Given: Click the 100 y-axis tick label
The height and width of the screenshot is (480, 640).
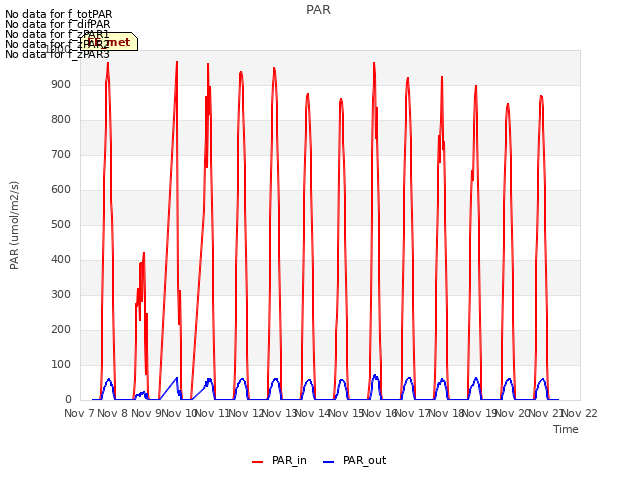Looking at the screenshot, I should (61, 364).
